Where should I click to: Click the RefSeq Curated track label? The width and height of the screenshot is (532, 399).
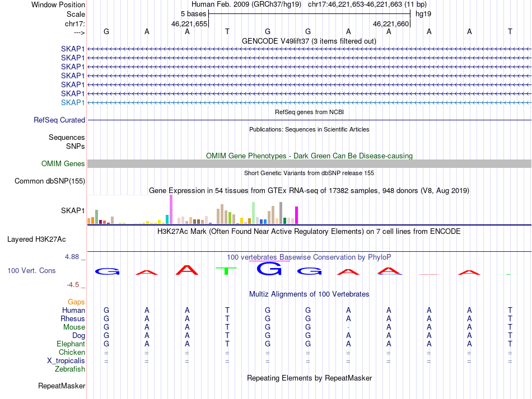tap(59, 120)
